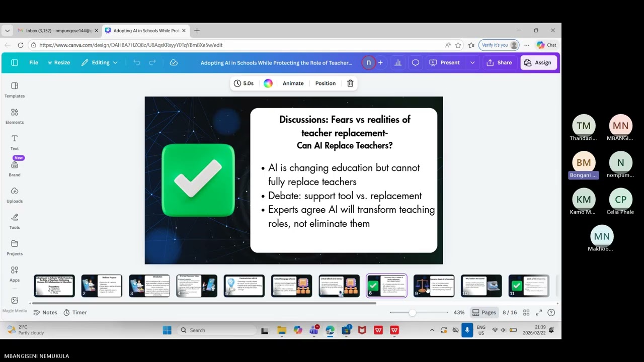Select page 5 thumbnail with lightbulb
The image size is (644, 362).
[244, 286]
